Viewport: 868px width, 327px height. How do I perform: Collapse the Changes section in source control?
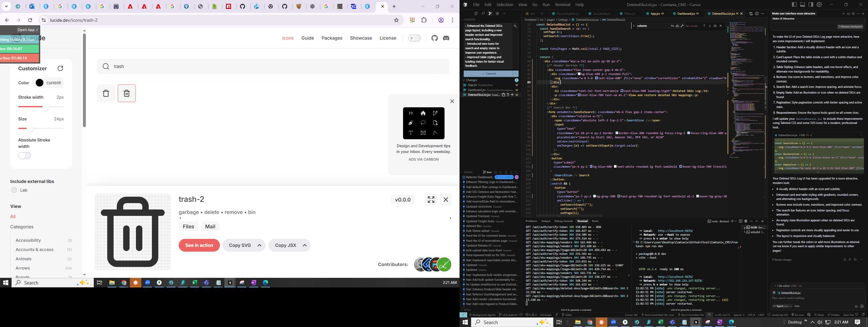pyautogui.click(x=464, y=80)
